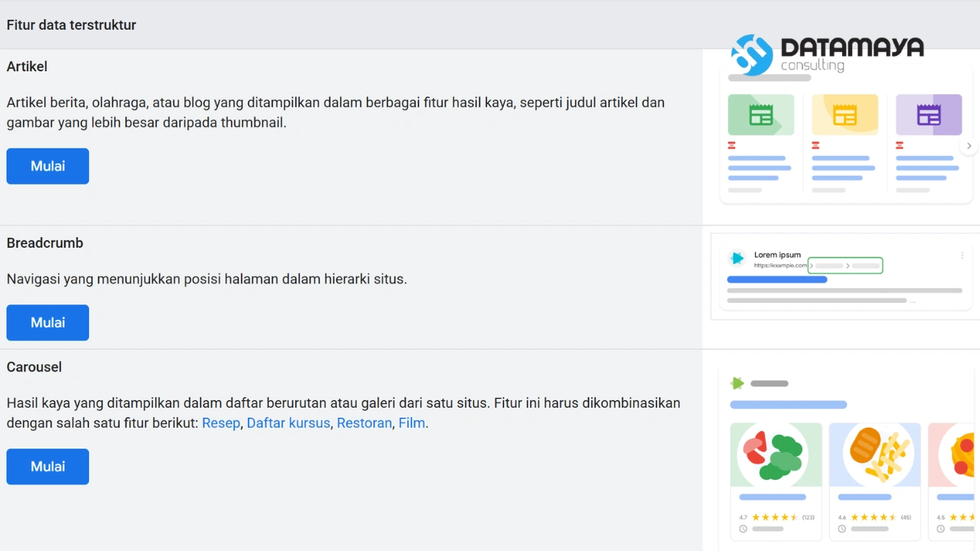This screenshot has width=980, height=551.
Task: Click the fries dish thumbnail in Carousel preview
Action: pyautogui.click(x=875, y=455)
